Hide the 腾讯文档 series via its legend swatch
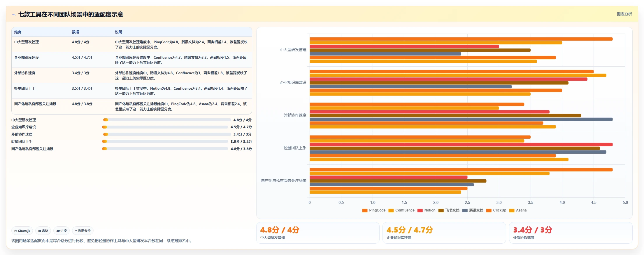 coord(465,210)
